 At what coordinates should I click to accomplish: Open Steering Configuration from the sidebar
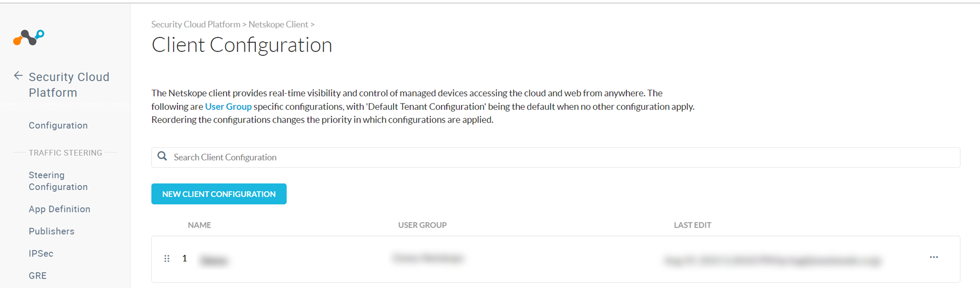pyautogui.click(x=58, y=181)
